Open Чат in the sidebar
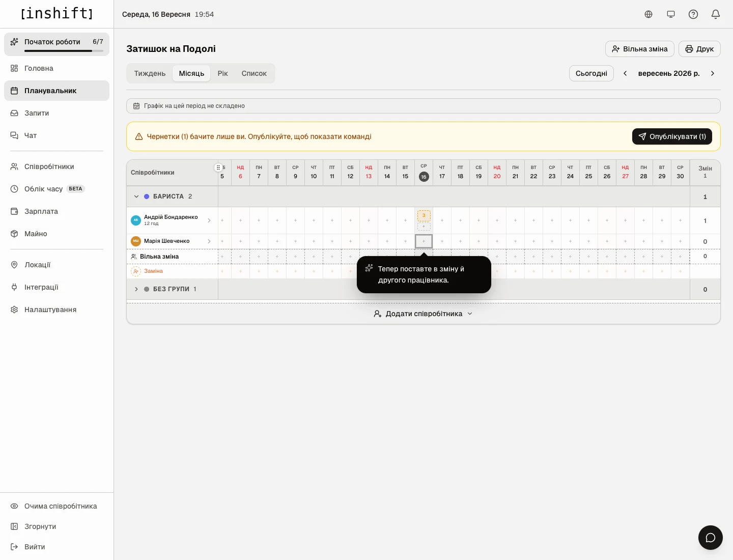 coord(57,135)
